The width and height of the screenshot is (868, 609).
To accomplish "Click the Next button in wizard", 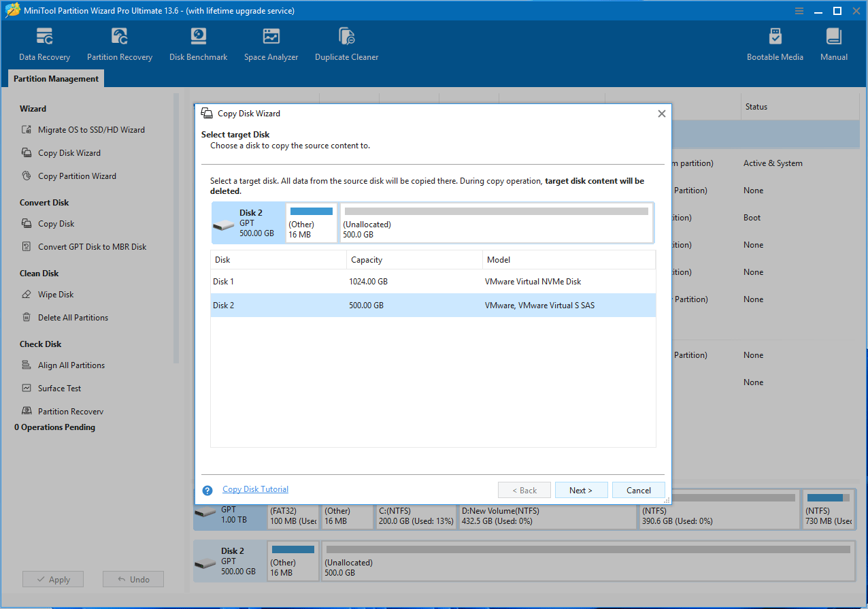I will [581, 490].
